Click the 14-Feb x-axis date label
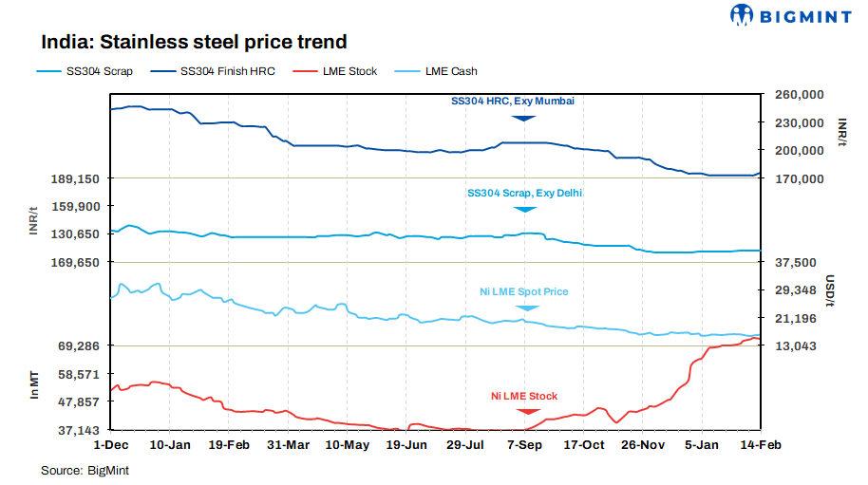The height and width of the screenshot is (485, 868). click(758, 444)
